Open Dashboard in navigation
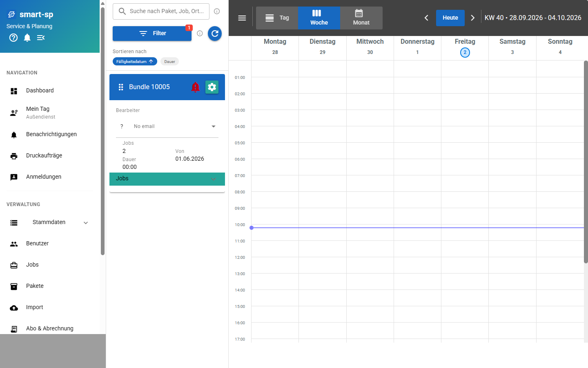 [x=50, y=91]
